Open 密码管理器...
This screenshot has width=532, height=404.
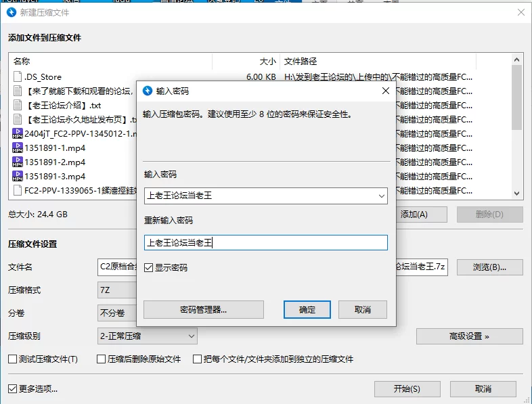204,309
